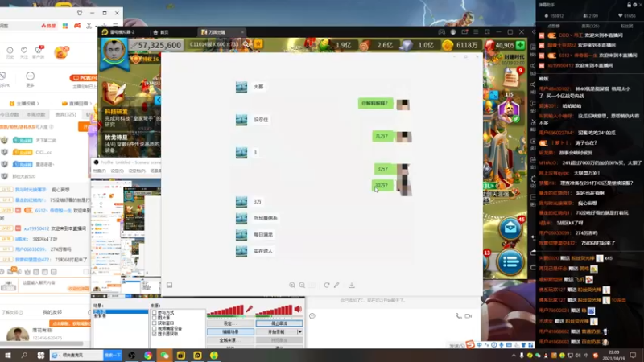This screenshot has height=362, width=644.
Task: Open the quest scroll with feather icon
Action: (x=114, y=93)
